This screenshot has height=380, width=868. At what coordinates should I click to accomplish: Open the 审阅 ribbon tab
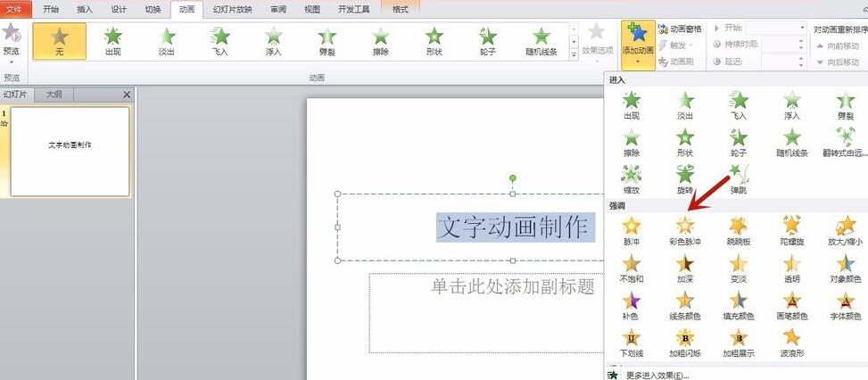[278, 10]
